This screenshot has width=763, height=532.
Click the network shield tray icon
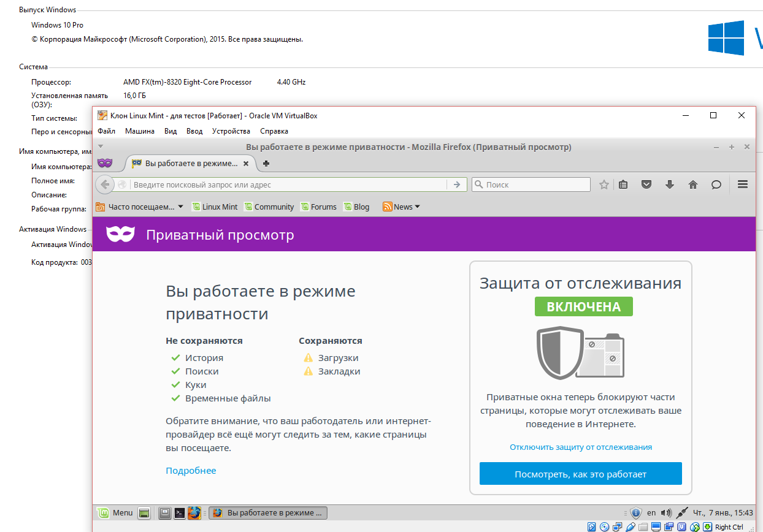pos(636,512)
